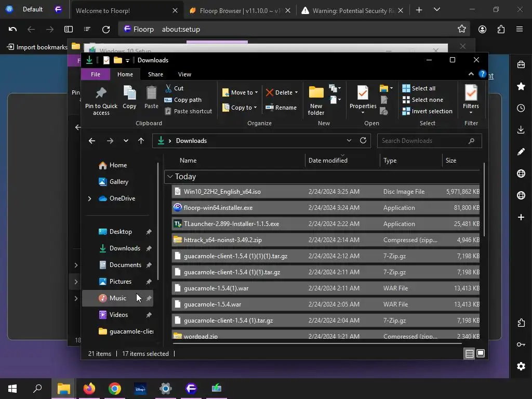
Task: Sort by Type column header
Action: tap(411, 161)
